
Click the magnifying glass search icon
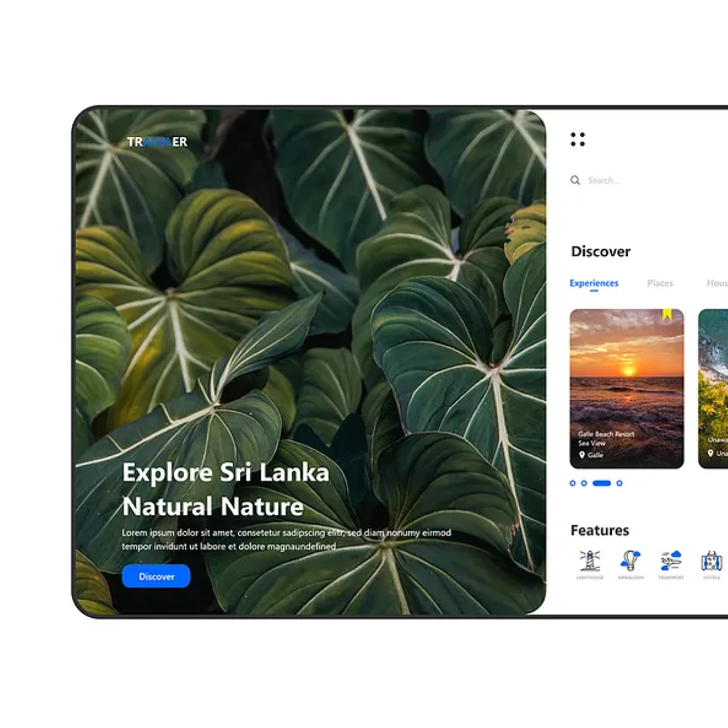575,180
